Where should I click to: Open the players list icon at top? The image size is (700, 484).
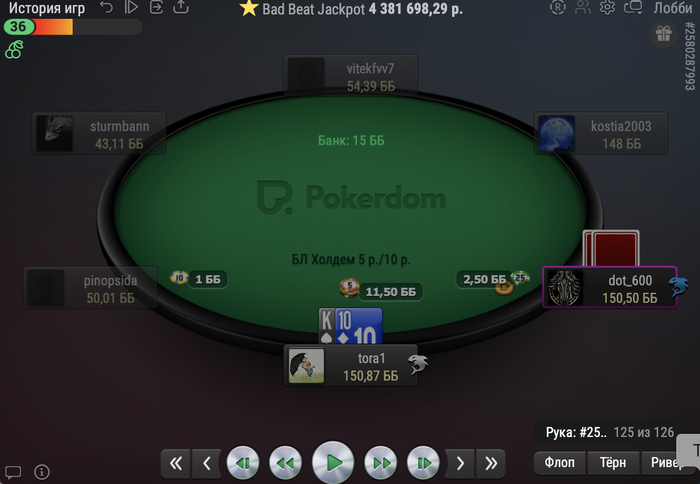point(583,7)
